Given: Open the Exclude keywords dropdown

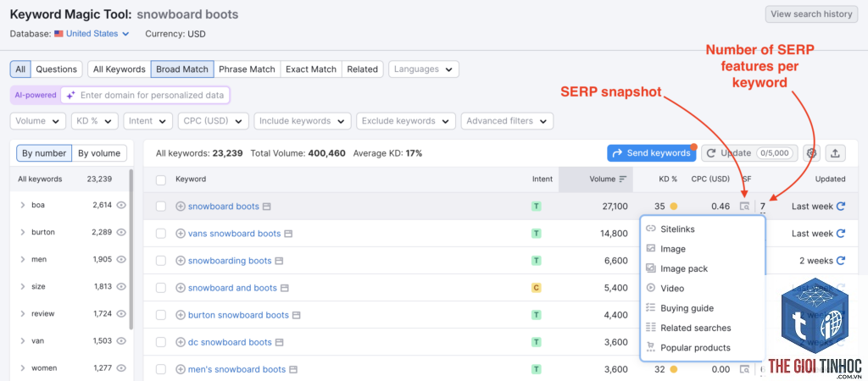Looking at the screenshot, I should (x=406, y=121).
